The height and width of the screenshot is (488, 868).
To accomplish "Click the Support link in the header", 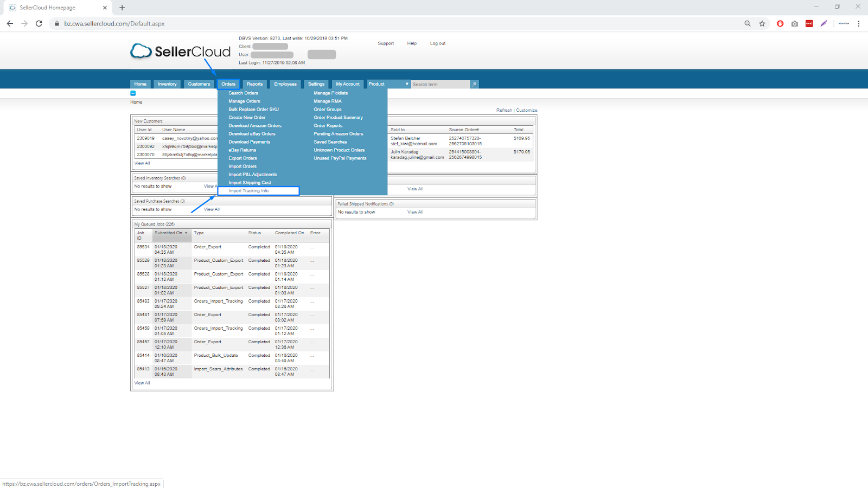I will tap(386, 43).
